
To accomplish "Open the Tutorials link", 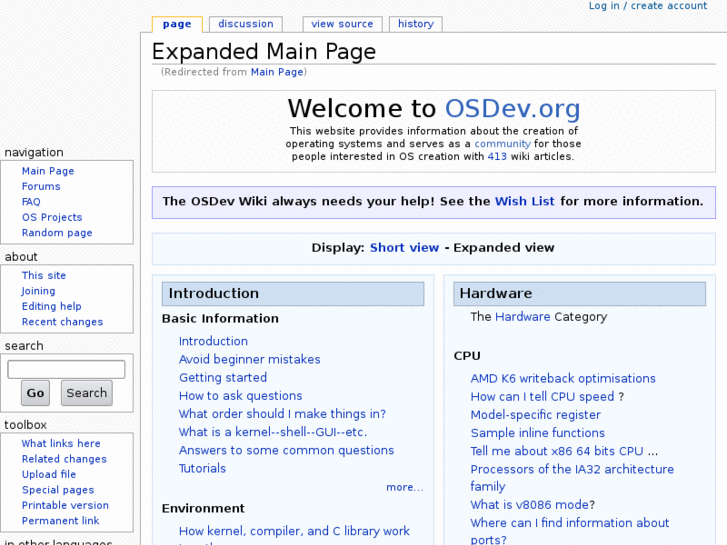I will tap(202, 468).
